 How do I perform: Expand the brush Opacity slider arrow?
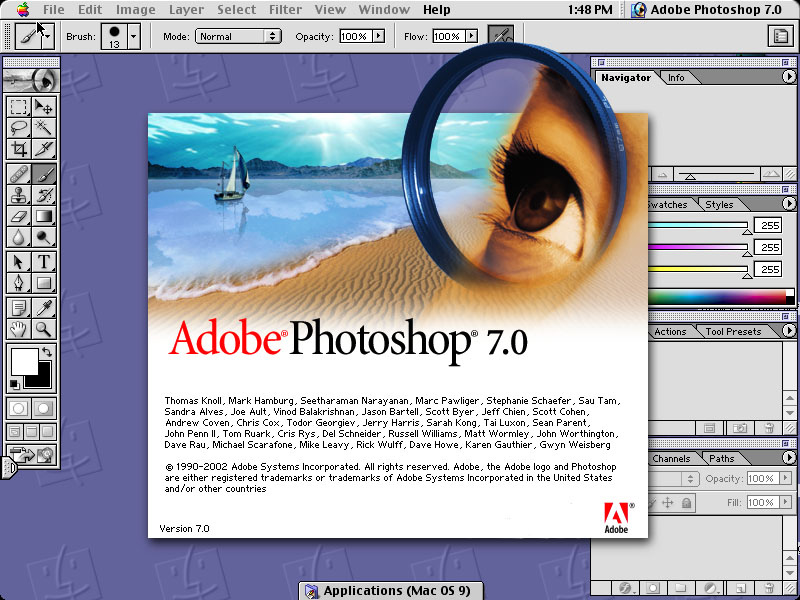click(x=377, y=36)
